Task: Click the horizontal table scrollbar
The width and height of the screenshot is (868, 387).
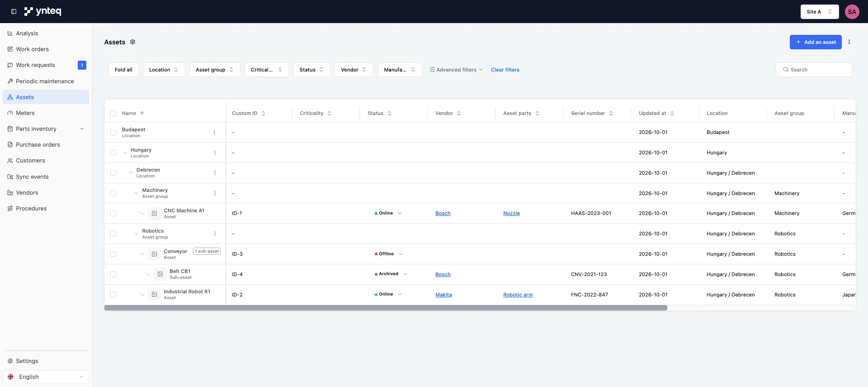Action: tap(386, 308)
